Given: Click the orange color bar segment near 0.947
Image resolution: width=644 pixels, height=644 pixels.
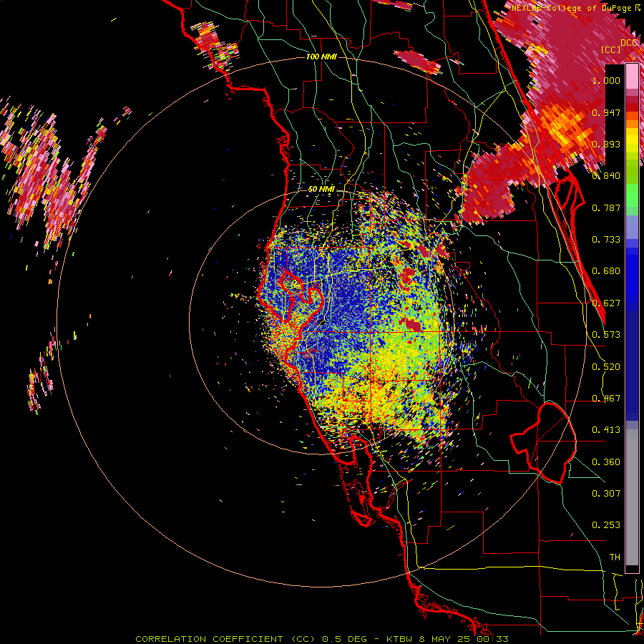Looking at the screenshot, I should (x=632, y=116).
